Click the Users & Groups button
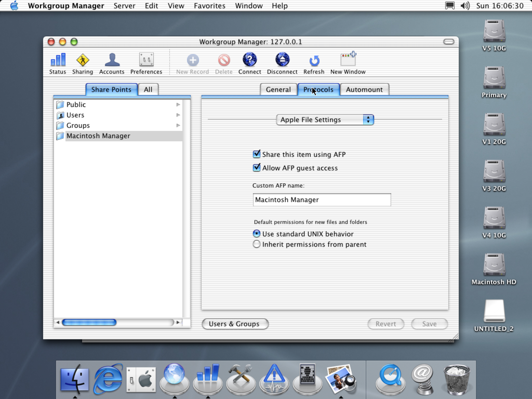Viewport: 532px width, 399px height. point(235,324)
